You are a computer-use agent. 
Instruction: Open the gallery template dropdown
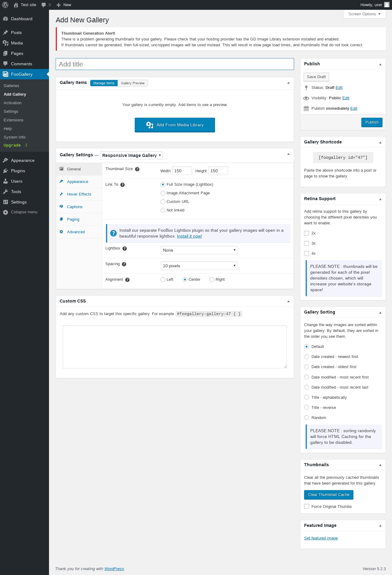(131, 155)
